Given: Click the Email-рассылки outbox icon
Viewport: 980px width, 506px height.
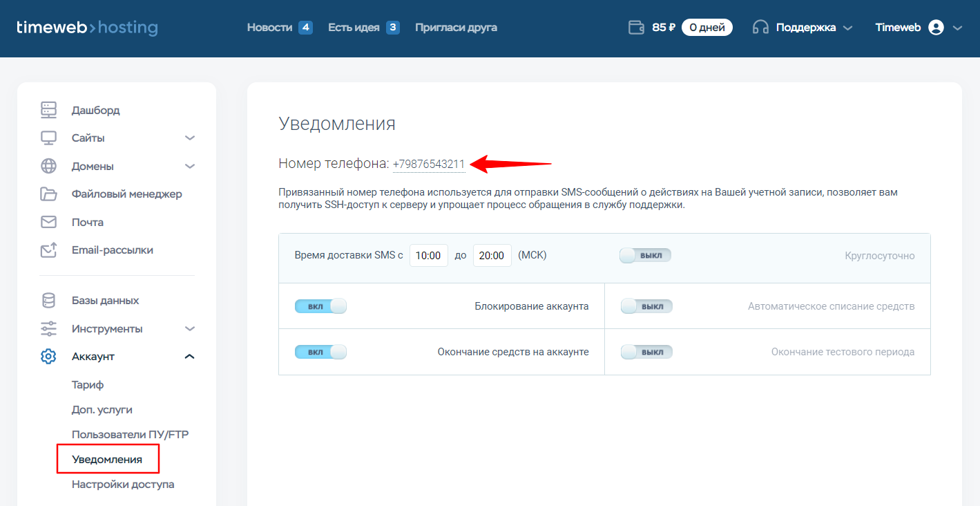Looking at the screenshot, I should click(48, 250).
